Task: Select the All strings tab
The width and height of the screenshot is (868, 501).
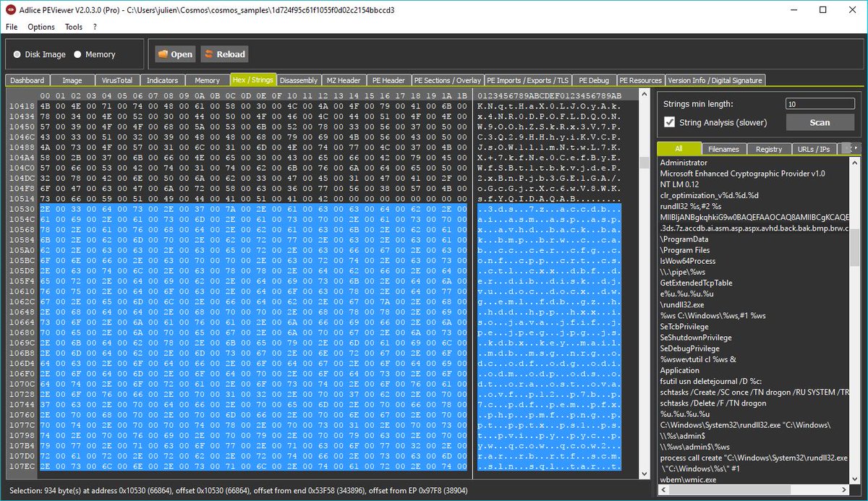Action: tap(678, 148)
